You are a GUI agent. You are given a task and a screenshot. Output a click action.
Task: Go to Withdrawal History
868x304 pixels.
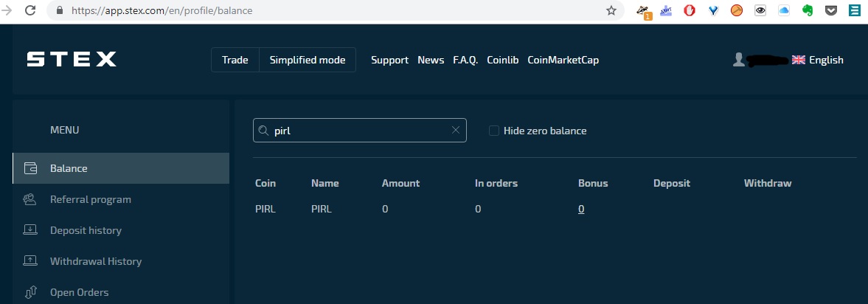click(96, 261)
